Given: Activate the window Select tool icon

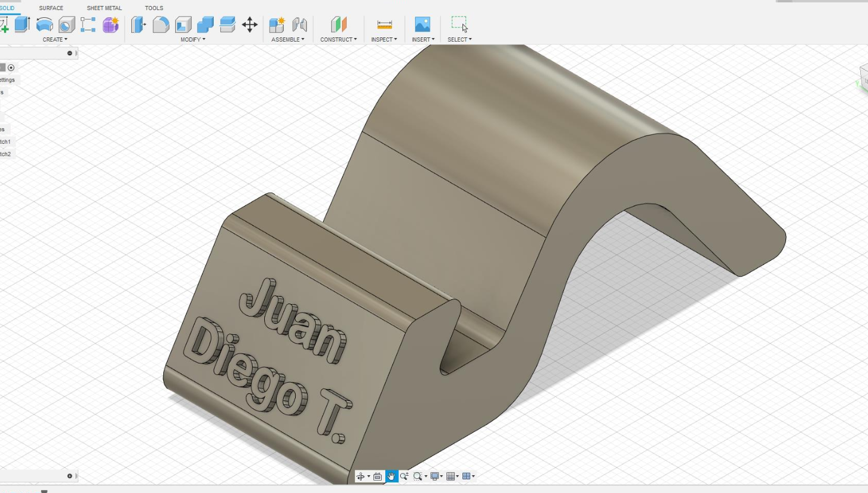Looking at the screenshot, I should tap(460, 24).
